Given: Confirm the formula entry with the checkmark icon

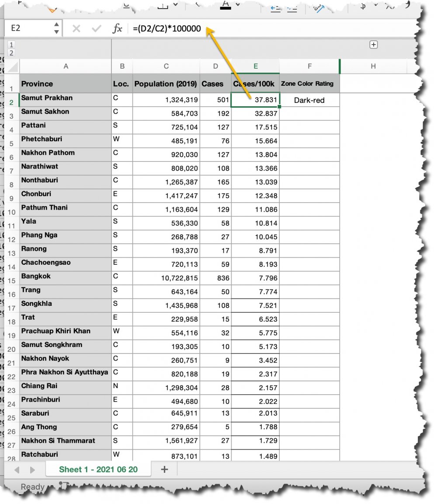Looking at the screenshot, I should (96, 28).
